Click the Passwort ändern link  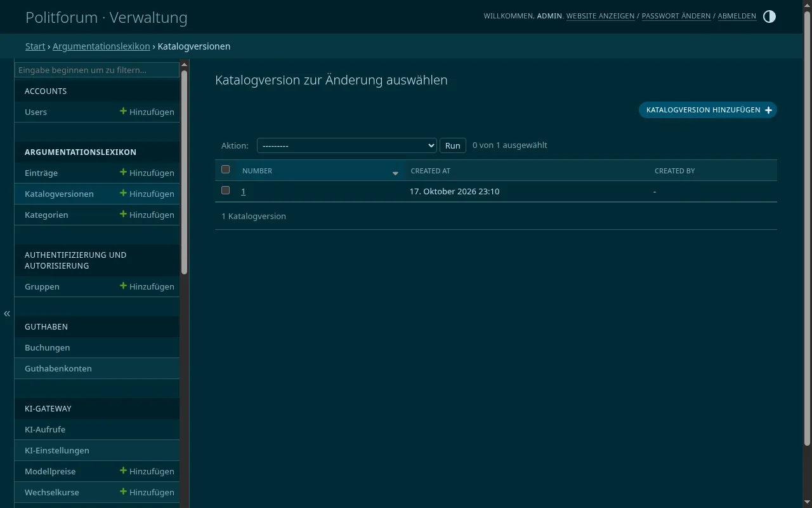[x=676, y=16]
